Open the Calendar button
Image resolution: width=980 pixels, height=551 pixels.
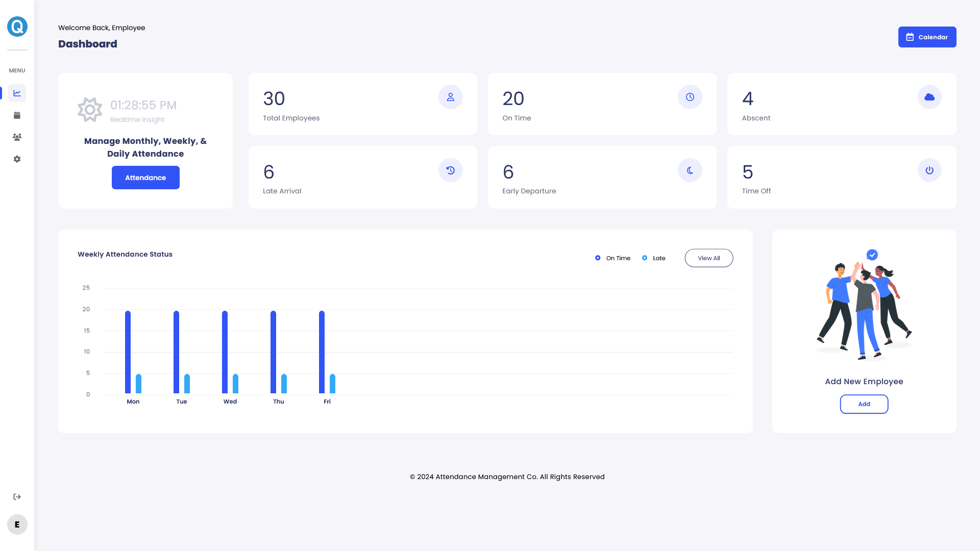pos(927,37)
